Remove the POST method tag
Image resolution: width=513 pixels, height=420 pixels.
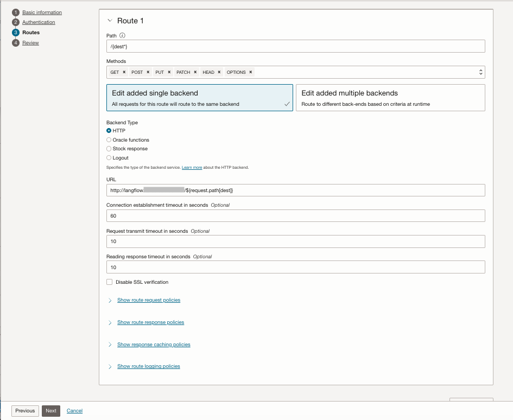point(148,72)
